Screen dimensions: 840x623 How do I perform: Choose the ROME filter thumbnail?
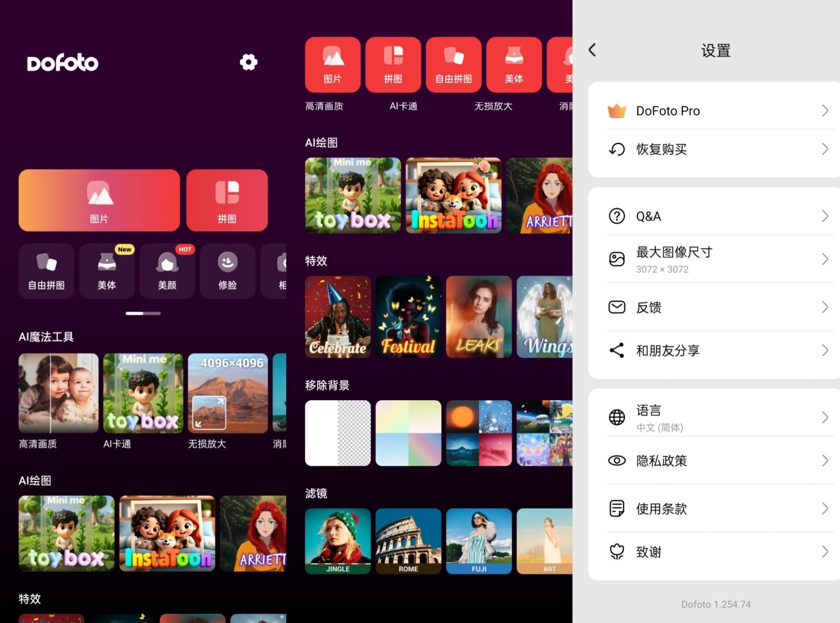click(x=408, y=541)
